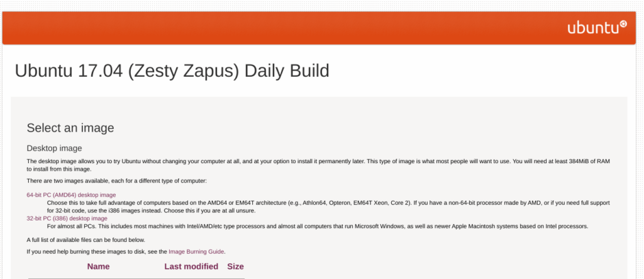The width and height of the screenshot is (644, 279).
Task: Click the Ubuntu 17.04 Daily Build page title
Action: [172, 71]
